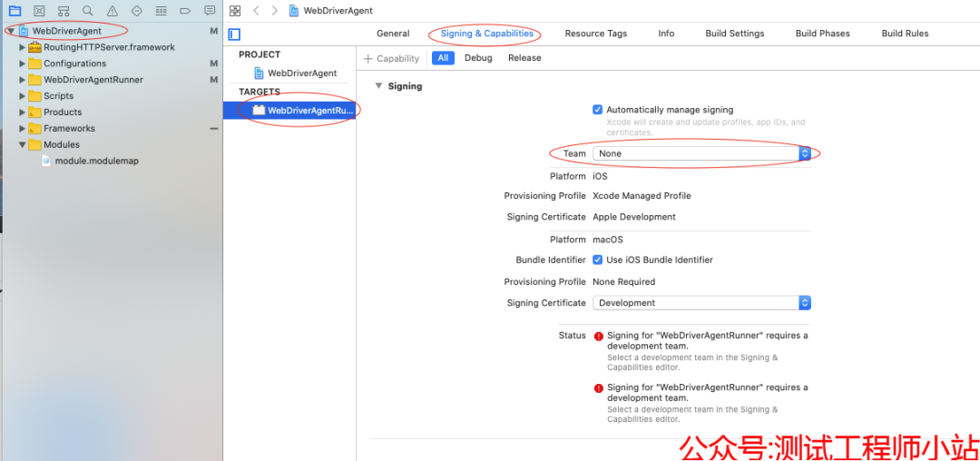Collapse the WebDriverAgent project root
Image resolution: width=980 pixels, height=461 pixels.
(x=11, y=31)
